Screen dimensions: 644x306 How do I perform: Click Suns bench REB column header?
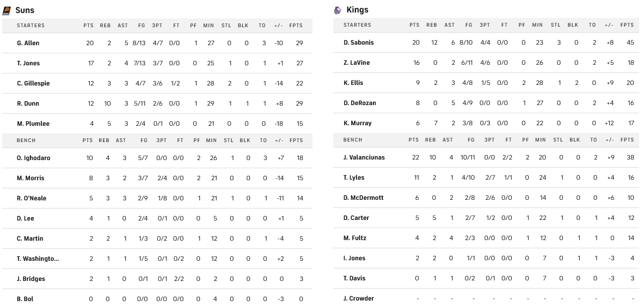104,140
